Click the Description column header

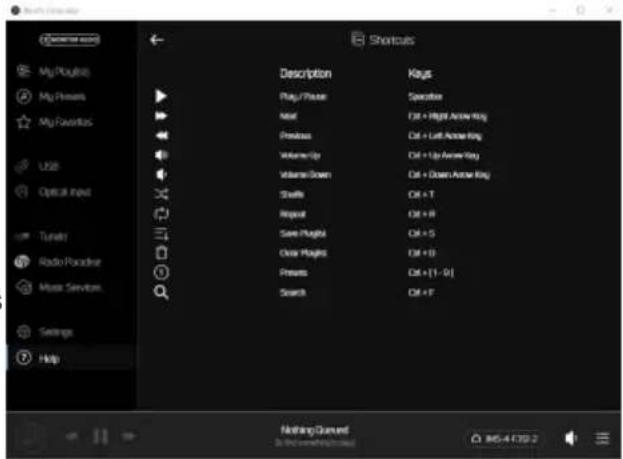point(306,74)
